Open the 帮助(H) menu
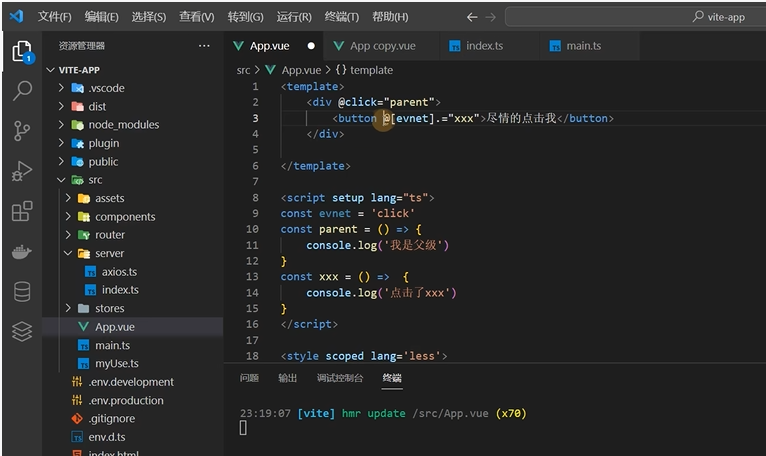The image size is (766, 456). pos(390,17)
